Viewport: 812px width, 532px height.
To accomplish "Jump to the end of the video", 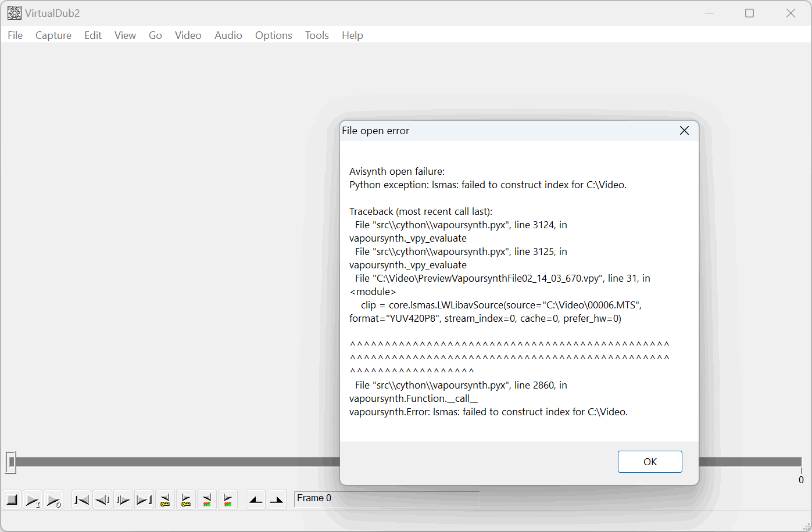I will pyautogui.click(x=144, y=499).
